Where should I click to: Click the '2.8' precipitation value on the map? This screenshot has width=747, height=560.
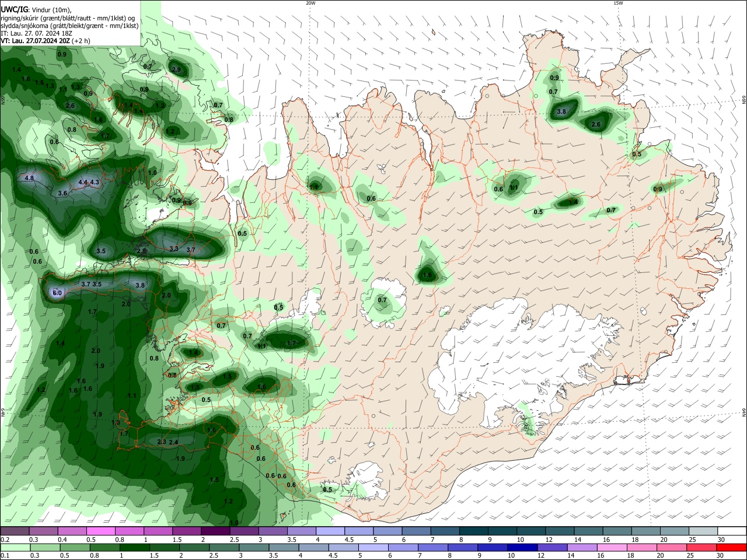click(x=141, y=251)
